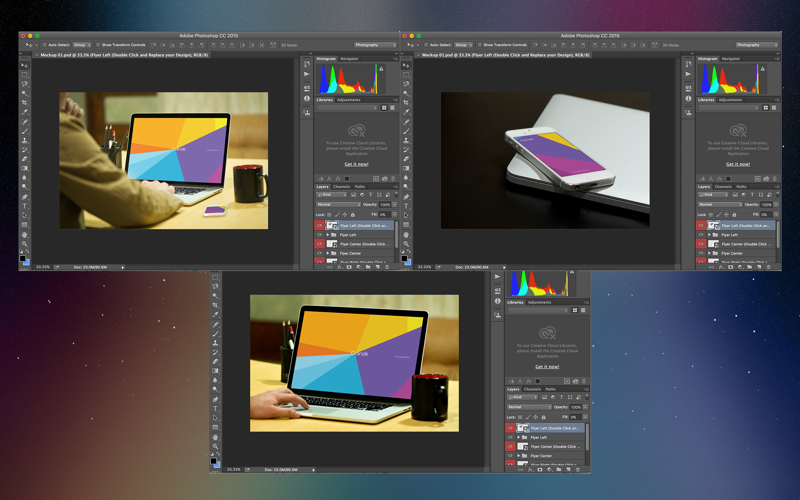
Task: Hide Flyer Center smart layer in right window
Action: [x=701, y=244]
